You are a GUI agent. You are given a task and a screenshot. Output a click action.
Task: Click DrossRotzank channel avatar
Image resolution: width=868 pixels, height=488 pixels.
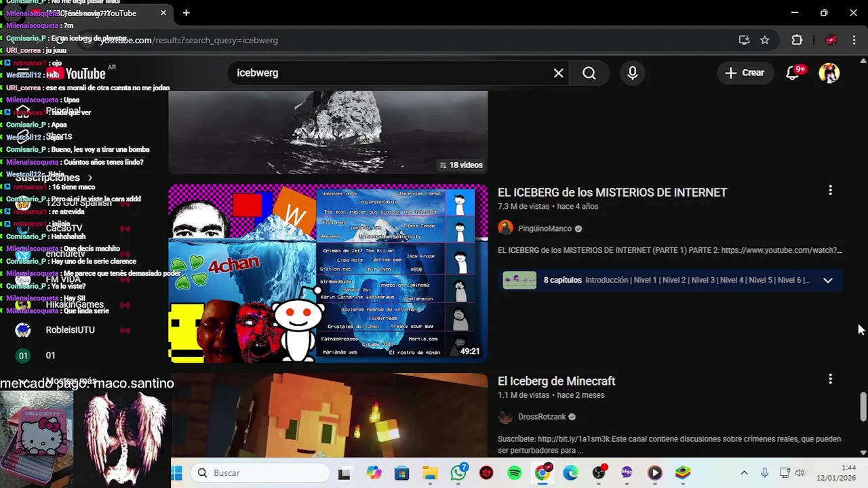coord(505,417)
